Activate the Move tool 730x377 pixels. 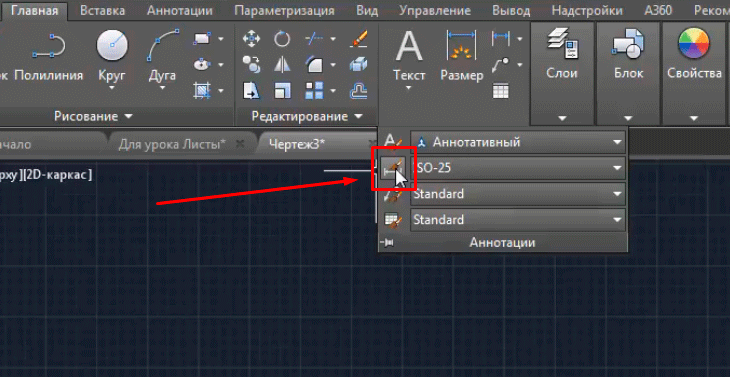coord(251,39)
